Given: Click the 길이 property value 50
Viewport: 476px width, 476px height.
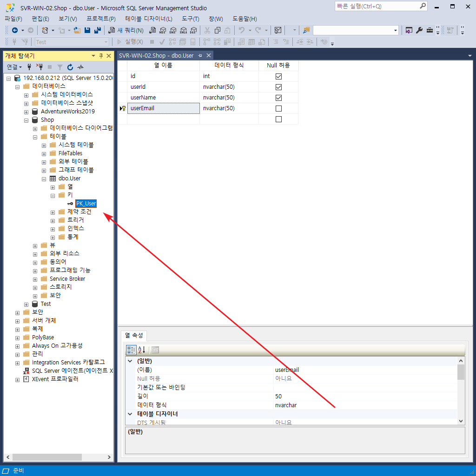Looking at the screenshot, I should [x=365, y=397].
